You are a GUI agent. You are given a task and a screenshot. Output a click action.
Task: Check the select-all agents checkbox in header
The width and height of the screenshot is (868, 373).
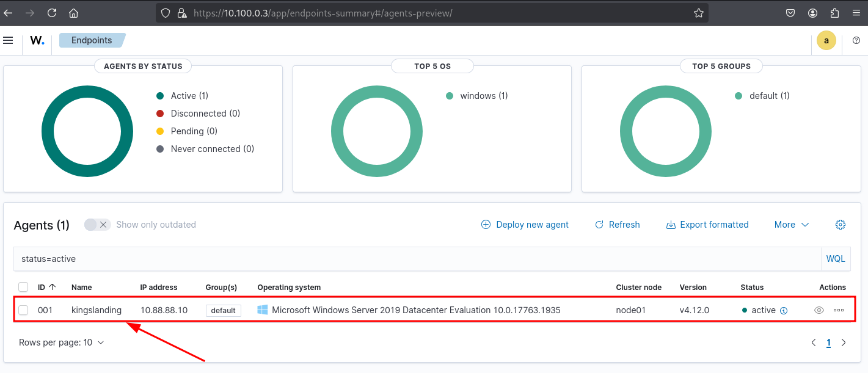coord(23,287)
